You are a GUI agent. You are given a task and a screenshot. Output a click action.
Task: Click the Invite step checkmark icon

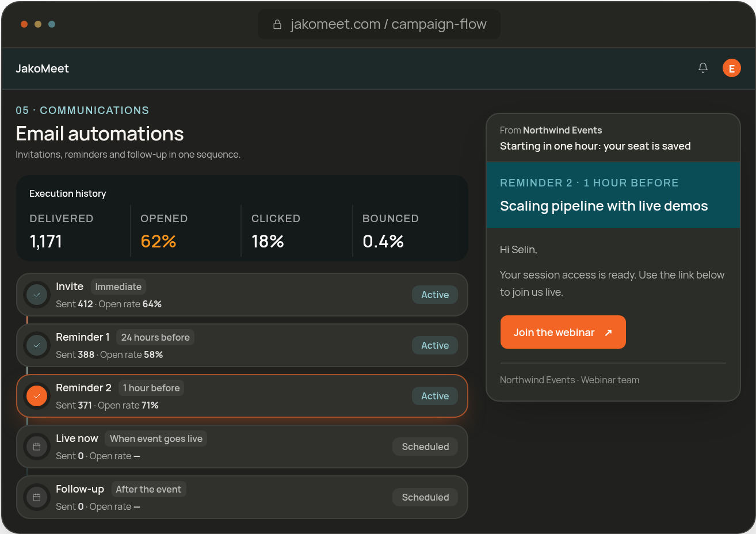point(37,295)
